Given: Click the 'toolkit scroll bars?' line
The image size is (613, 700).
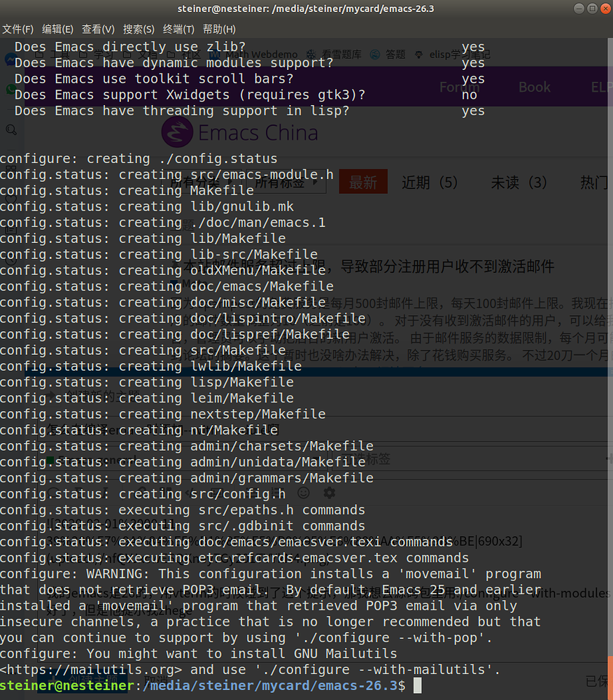Looking at the screenshot, I should pos(154,79).
